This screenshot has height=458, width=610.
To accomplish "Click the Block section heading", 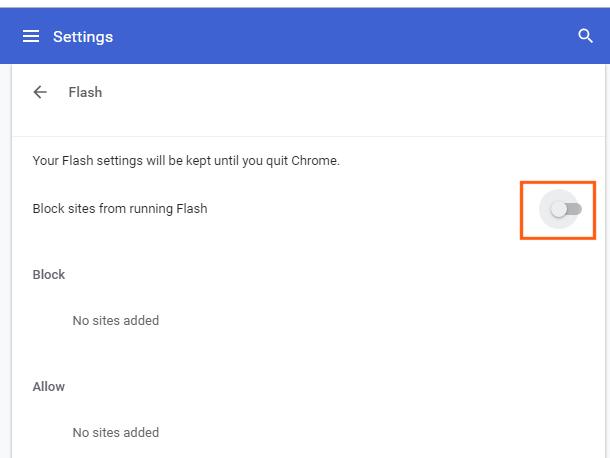I will pos(49,275).
